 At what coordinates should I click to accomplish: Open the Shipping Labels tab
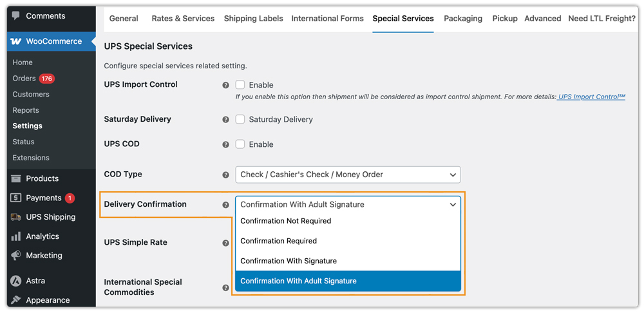[253, 19]
